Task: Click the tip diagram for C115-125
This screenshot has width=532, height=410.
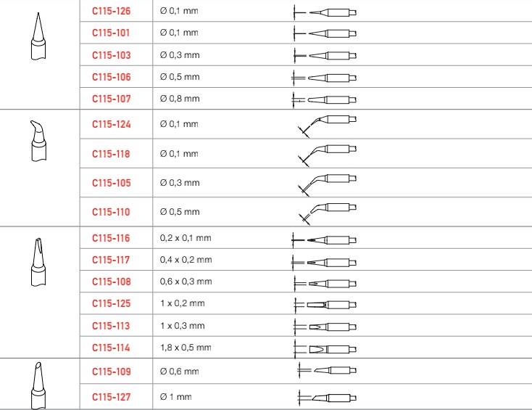Action: tap(325, 305)
